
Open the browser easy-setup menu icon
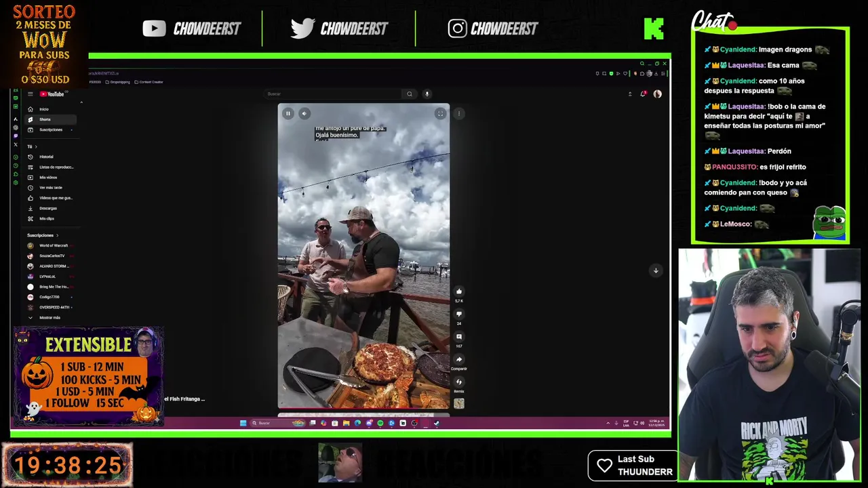663,74
